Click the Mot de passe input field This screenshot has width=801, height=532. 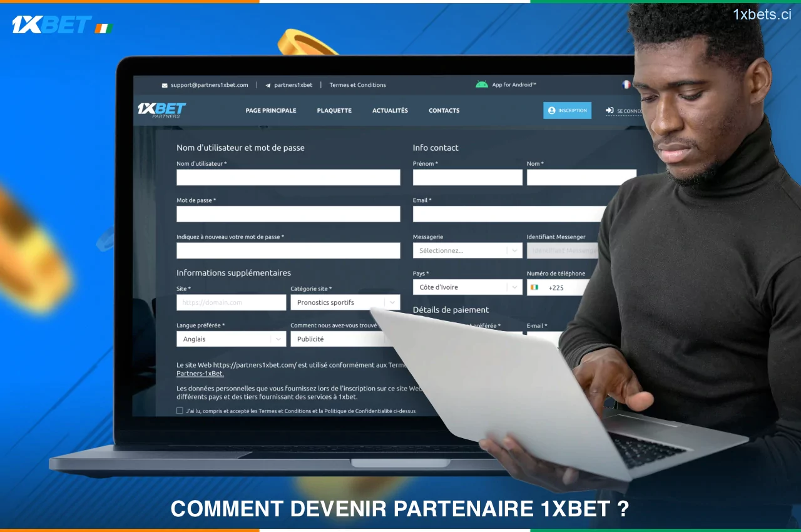[288, 214]
